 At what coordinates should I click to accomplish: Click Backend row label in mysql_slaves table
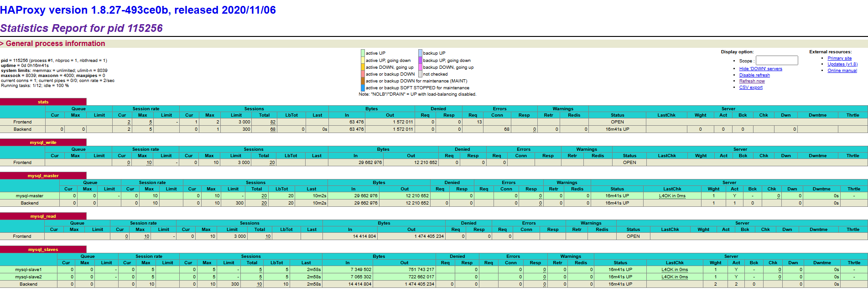[28, 284]
